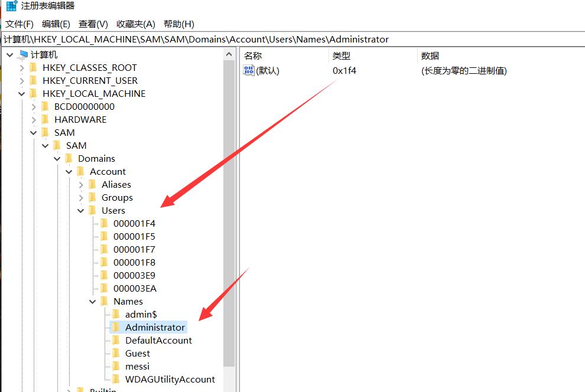Select the WDAGUtilityAccount folder icon

(116, 379)
